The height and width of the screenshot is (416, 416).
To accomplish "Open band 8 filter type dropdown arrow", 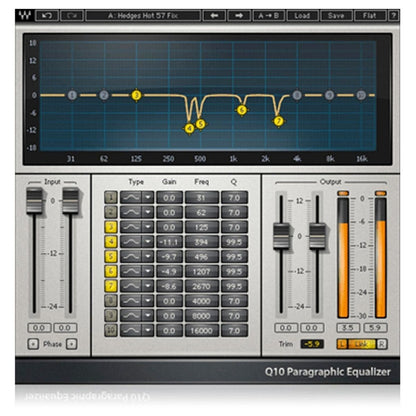I will (148, 301).
